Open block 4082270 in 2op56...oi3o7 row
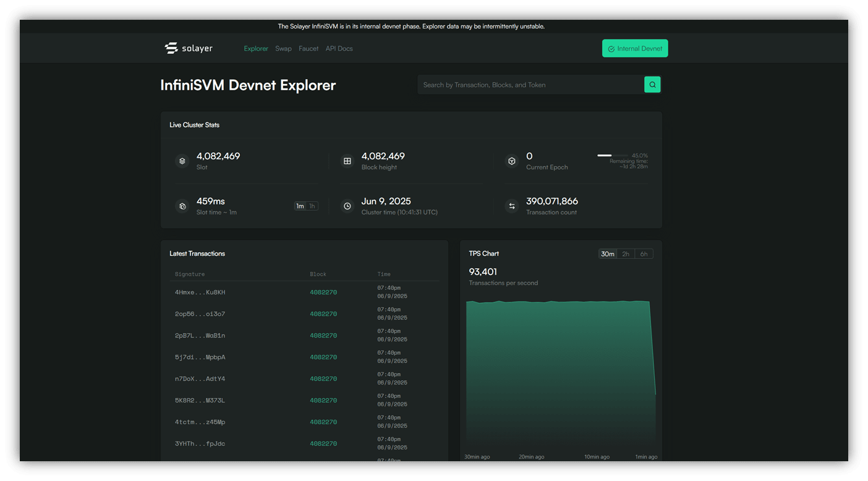The image size is (868, 481). (x=323, y=314)
